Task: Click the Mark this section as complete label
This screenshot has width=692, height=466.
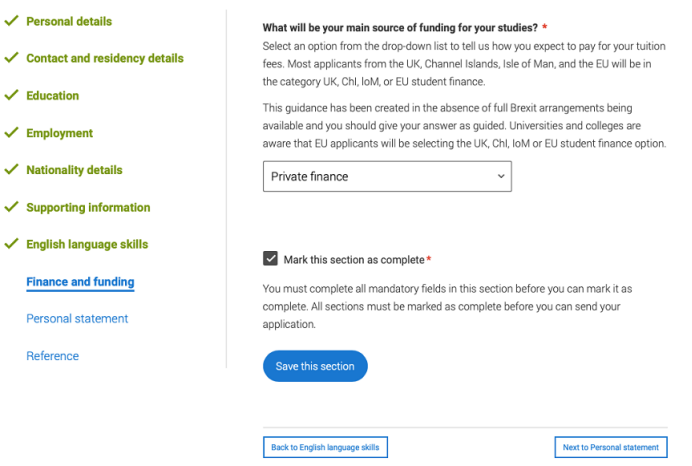Action: point(354,260)
